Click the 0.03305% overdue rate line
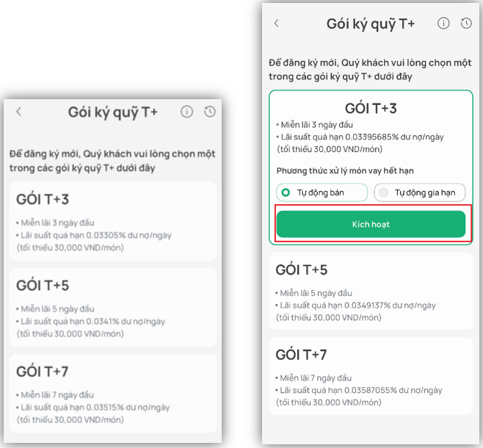Viewport: 483px width, 448px height. click(94, 236)
